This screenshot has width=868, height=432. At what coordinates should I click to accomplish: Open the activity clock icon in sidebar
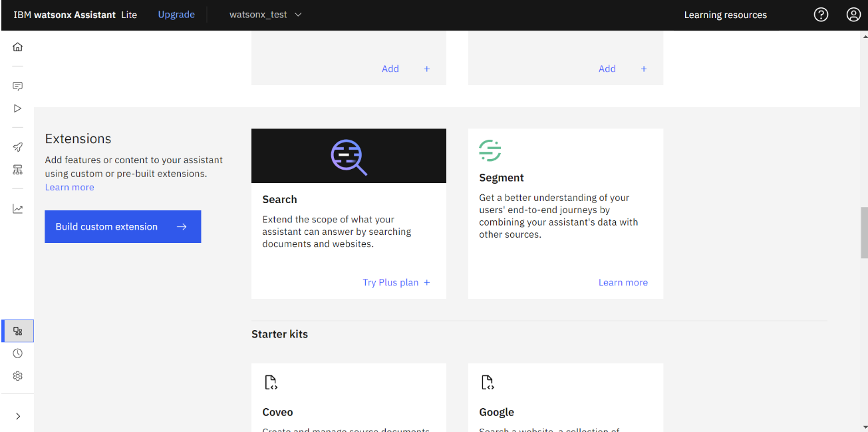(x=18, y=353)
